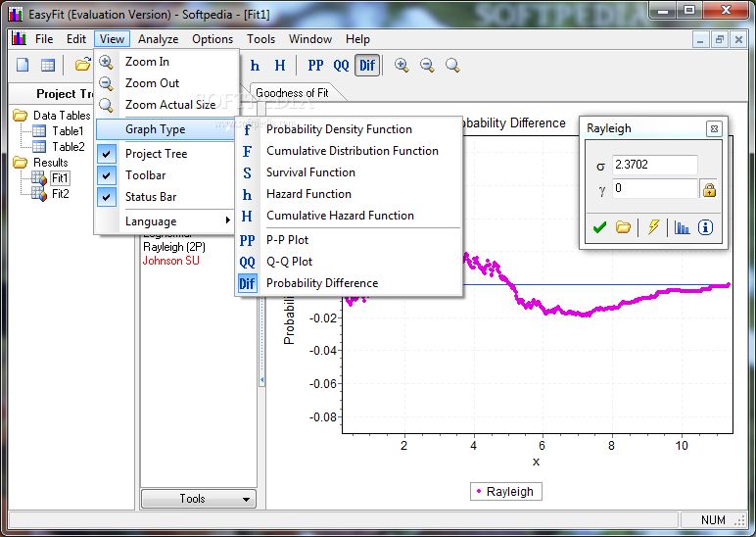Select the Q-Q plot 'QQ' toolbar icon

pyautogui.click(x=341, y=65)
